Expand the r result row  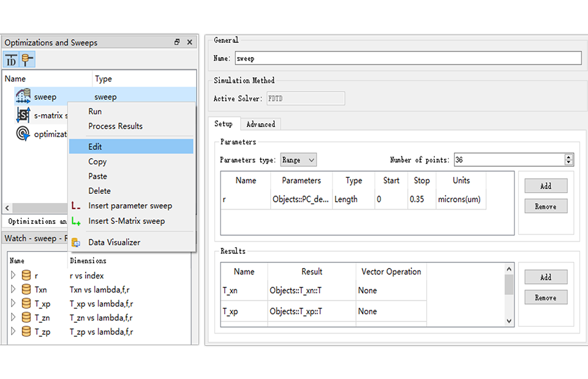pyautogui.click(x=13, y=275)
